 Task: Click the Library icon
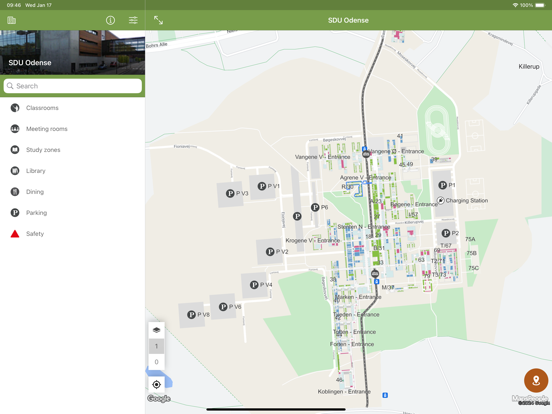click(15, 171)
